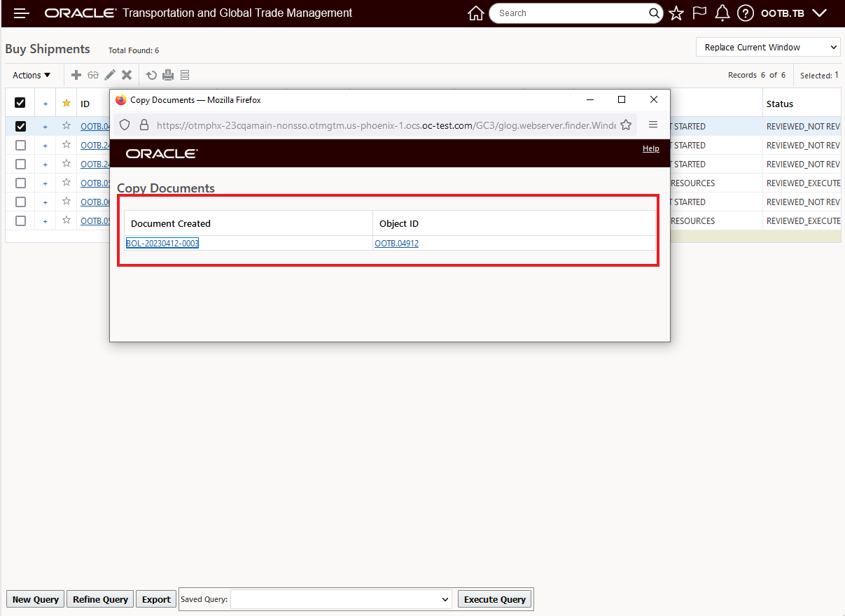Viewport: 845px width, 616px height.
Task: Click the Document Created column header
Action: (171, 223)
